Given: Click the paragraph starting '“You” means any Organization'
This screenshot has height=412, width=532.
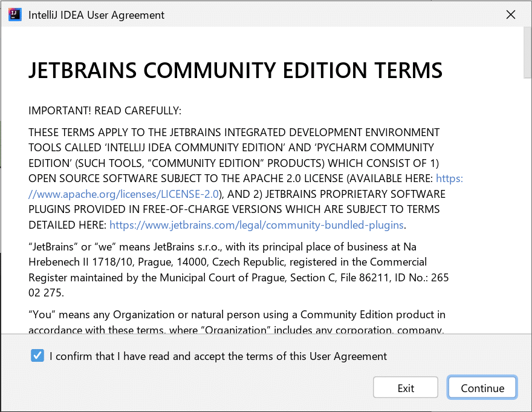Looking at the screenshot, I should point(237,322).
